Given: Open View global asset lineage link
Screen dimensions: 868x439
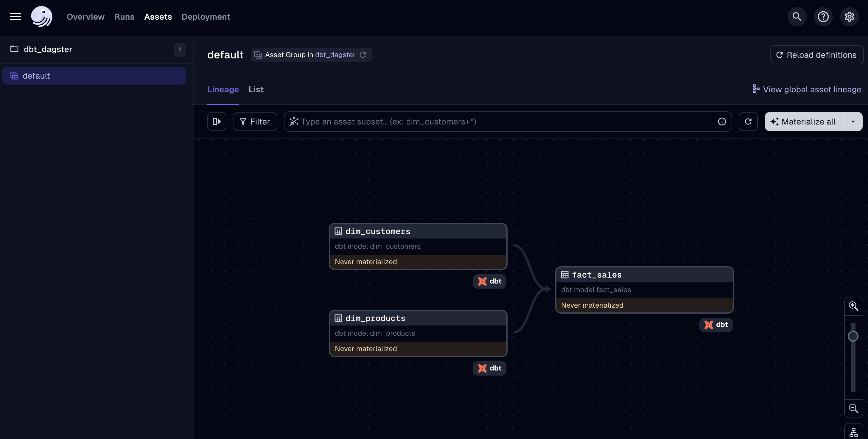Looking at the screenshot, I should click(x=807, y=90).
